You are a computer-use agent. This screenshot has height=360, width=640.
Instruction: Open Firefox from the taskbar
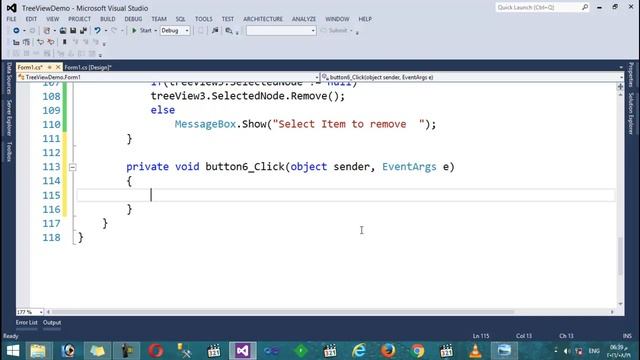pyautogui.click(x=388, y=351)
